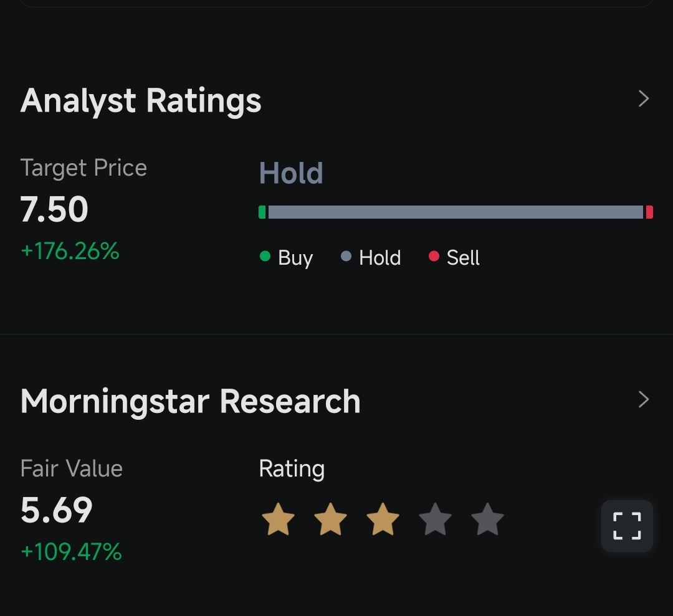Tap the gray Hold legend dot

346,256
